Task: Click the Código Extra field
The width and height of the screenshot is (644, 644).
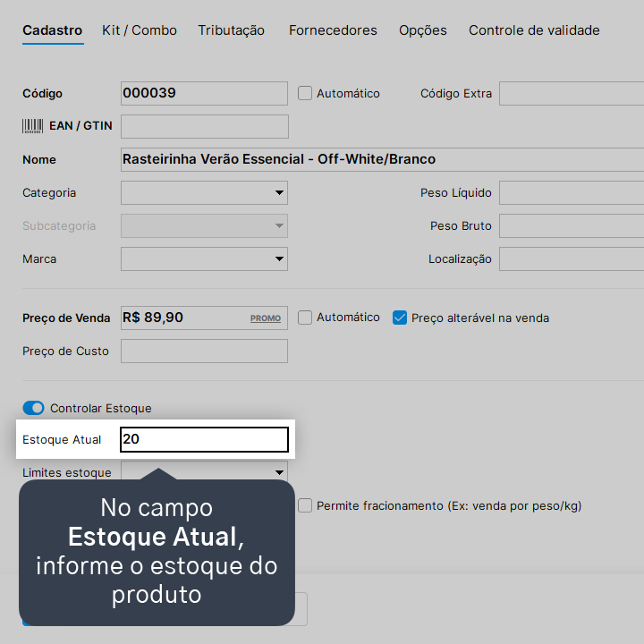Action: [572, 93]
